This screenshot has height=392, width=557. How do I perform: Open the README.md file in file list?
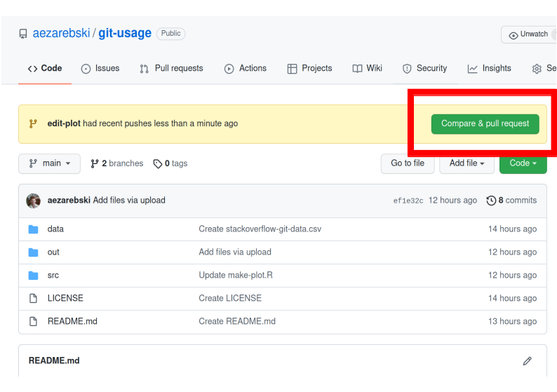72,321
